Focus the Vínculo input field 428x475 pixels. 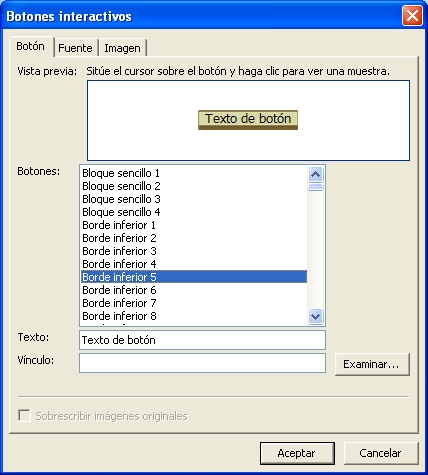point(202,363)
